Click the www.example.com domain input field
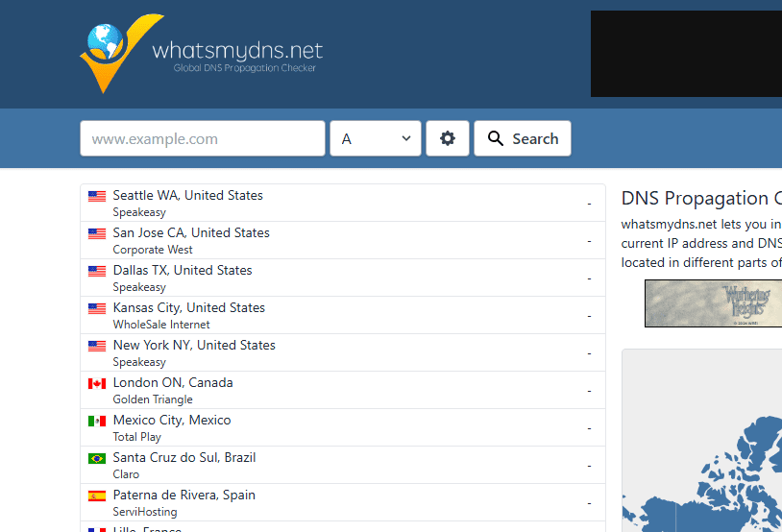Image resolution: width=782 pixels, height=532 pixels. coord(203,138)
